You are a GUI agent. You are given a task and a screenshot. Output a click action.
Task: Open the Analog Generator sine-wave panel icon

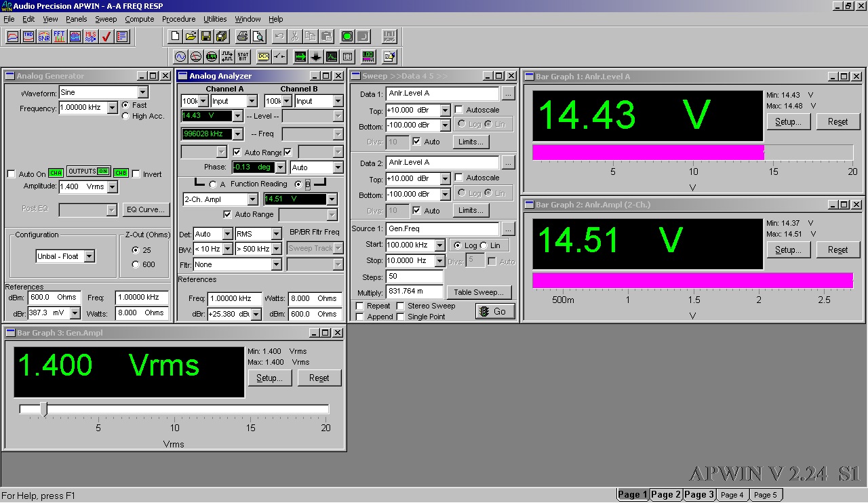point(180,57)
